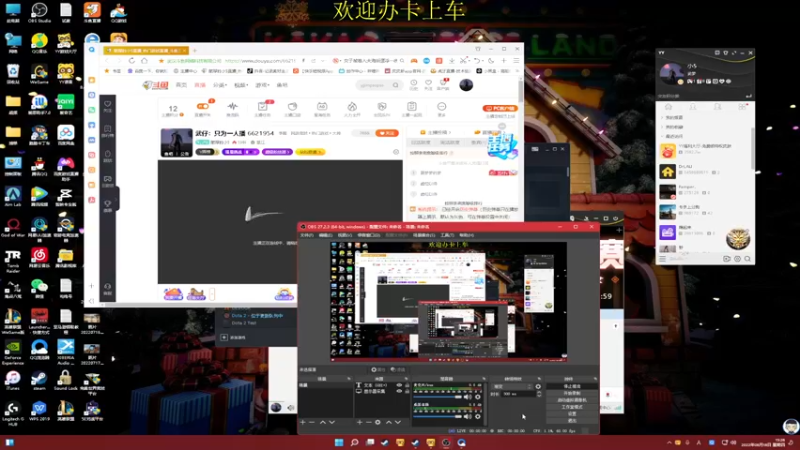The height and width of the screenshot is (450, 800).
Task: Open WeGame desktop shortcut
Action: pyautogui.click(x=39, y=73)
